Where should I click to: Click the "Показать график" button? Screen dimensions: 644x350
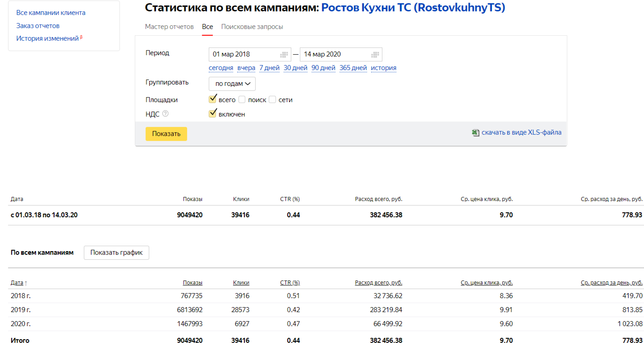pyautogui.click(x=116, y=253)
